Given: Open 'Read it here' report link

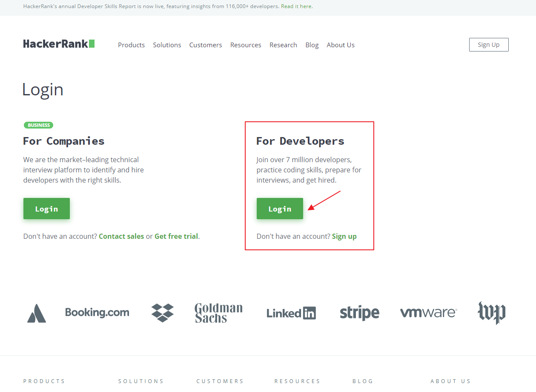Looking at the screenshot, I should [297, 6].
